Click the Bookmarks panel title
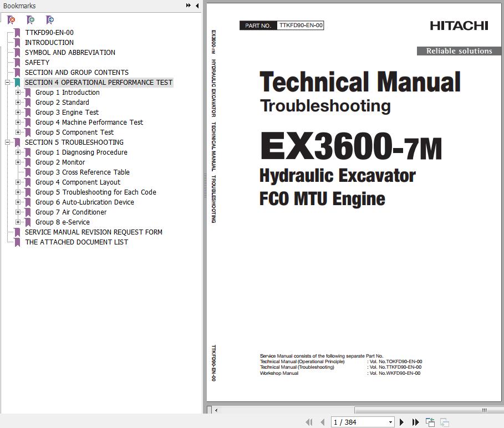 click(19, 6)
